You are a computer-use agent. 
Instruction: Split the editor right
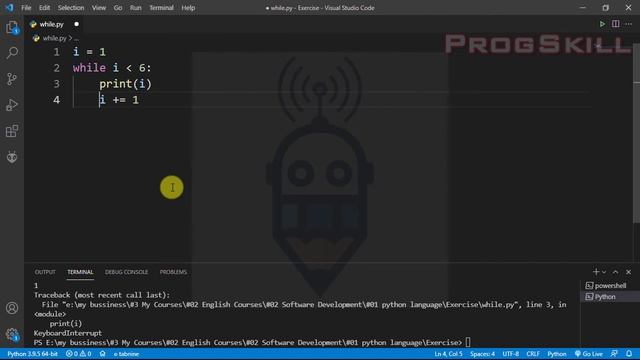coord(615,24)
